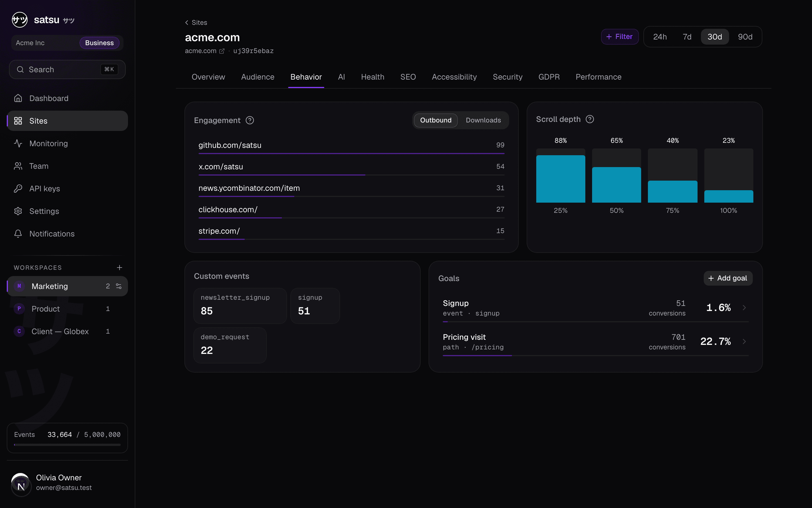Select the 7d time range
This screenshot has width=812, height=508.
[x=687, y=37]
